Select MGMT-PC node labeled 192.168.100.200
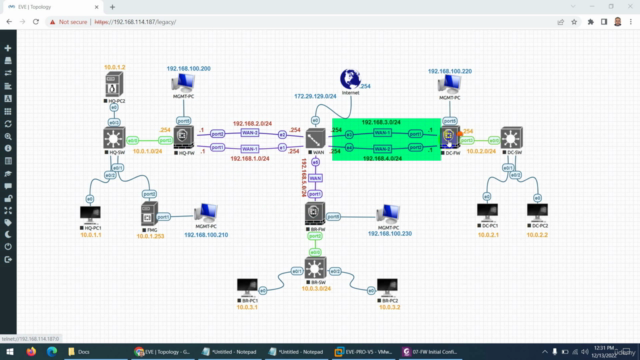The image size is (640, 360). pos(183,83)
